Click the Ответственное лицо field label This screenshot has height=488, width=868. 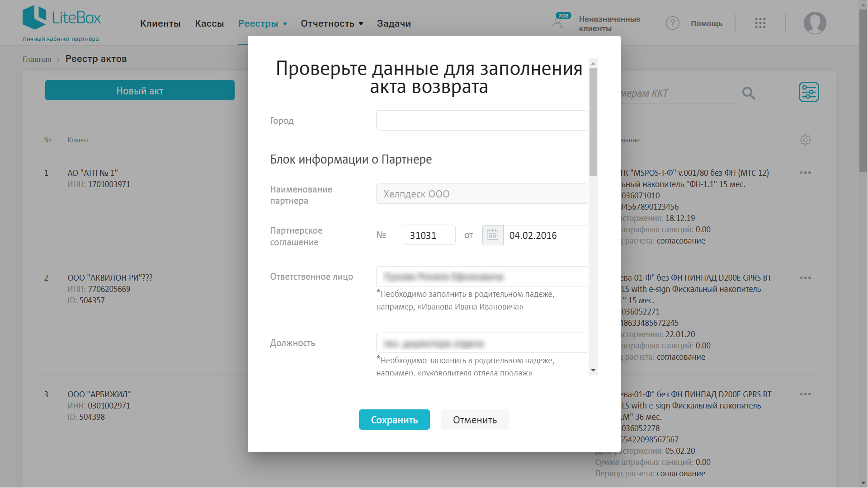[311, 277]
